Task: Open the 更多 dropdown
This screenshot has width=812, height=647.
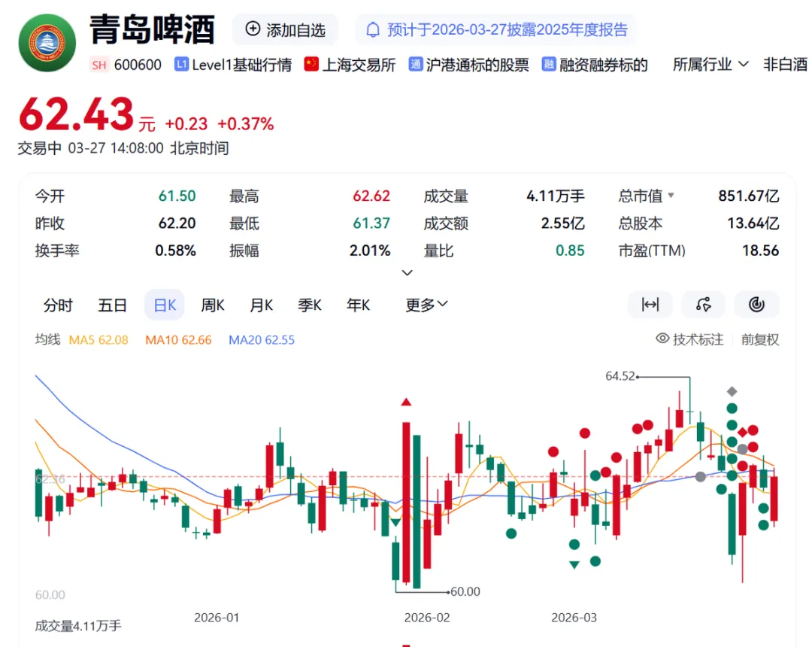Action: point(425,305)
